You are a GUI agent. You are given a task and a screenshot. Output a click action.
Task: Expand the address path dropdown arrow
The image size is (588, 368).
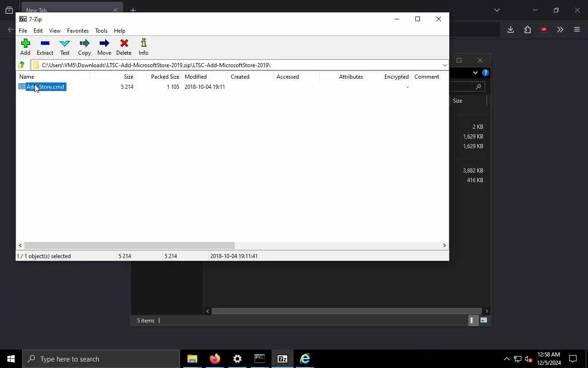(445, 65)
